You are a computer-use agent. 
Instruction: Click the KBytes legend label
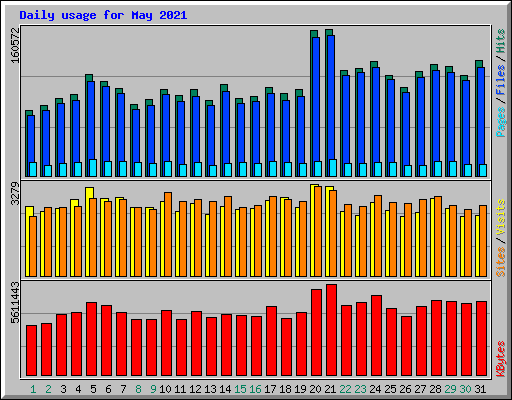pyautogui.click(x=501, y=359)
